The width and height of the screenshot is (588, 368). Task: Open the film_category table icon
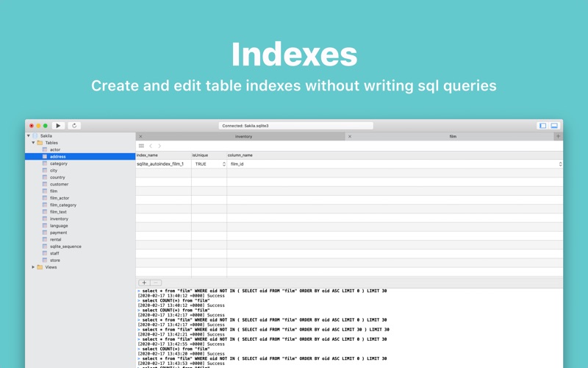pos(45,205)
